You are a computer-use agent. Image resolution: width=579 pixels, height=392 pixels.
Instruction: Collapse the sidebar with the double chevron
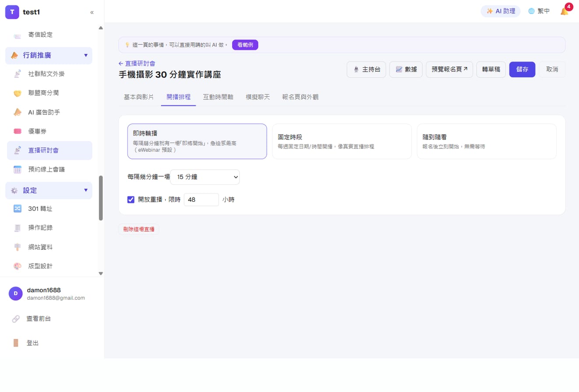coord(92,12)
